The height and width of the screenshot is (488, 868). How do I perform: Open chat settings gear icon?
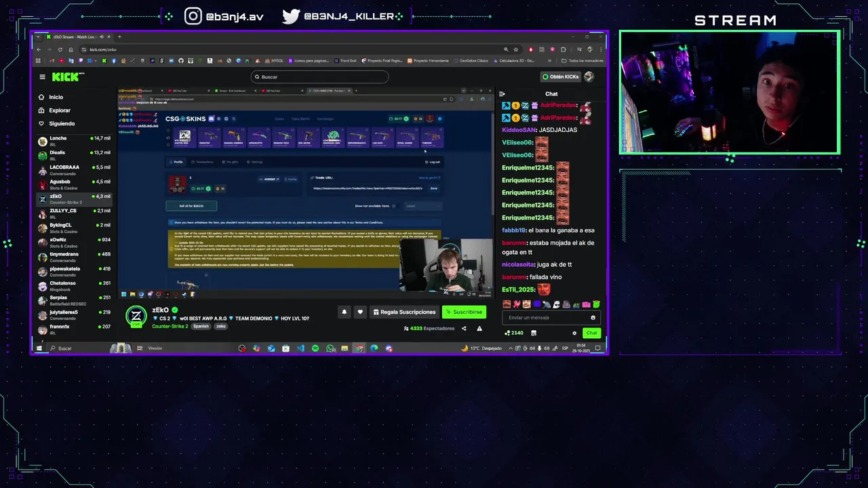click(x=574, y=333)
